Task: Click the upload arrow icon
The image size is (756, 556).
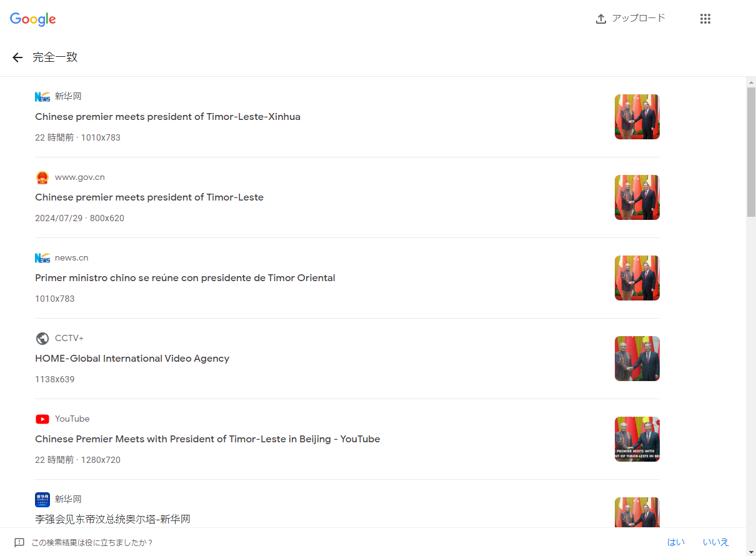Action: 601,19
